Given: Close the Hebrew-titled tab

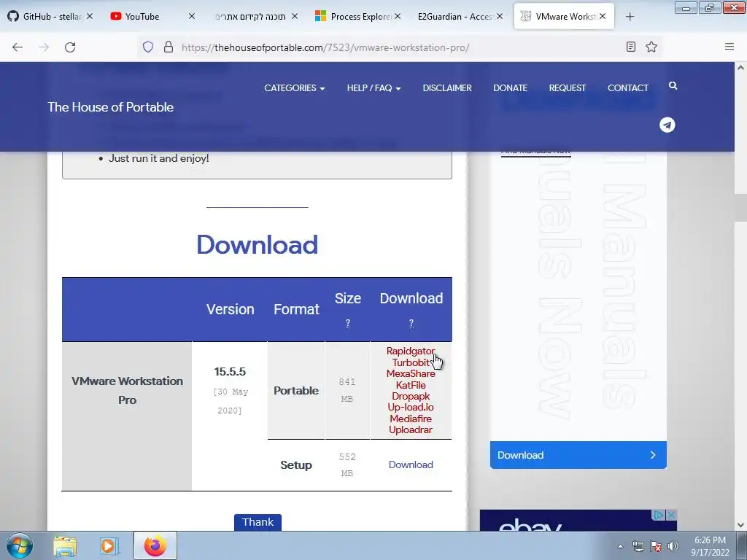Looking at the screenshot, I should (295, 16).
